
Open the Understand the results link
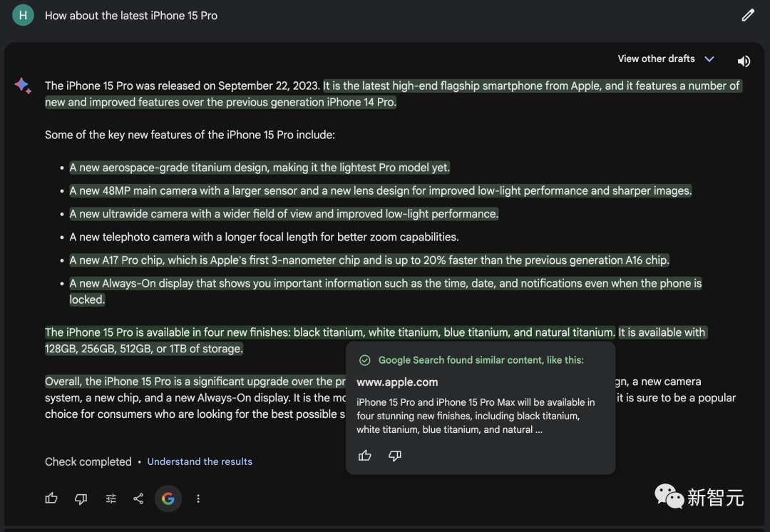coord(200,461)
